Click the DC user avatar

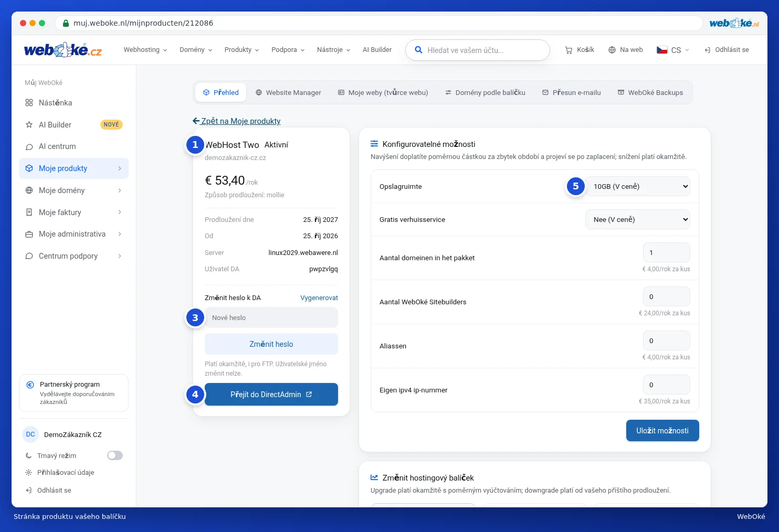[30, 434]
